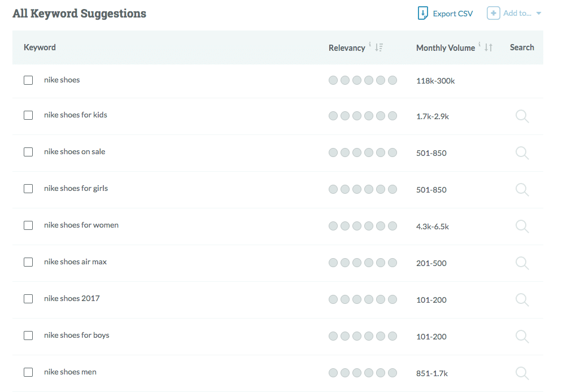This screenshot has width=580, height=392.
Task: Click the 851-1.7k volume value
Action: coord(432,373)
